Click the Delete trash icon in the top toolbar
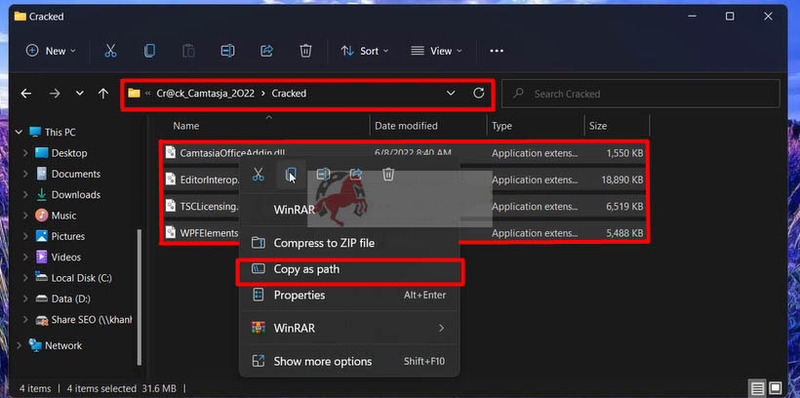The image size is (800, 398). (x=306, y=51)
